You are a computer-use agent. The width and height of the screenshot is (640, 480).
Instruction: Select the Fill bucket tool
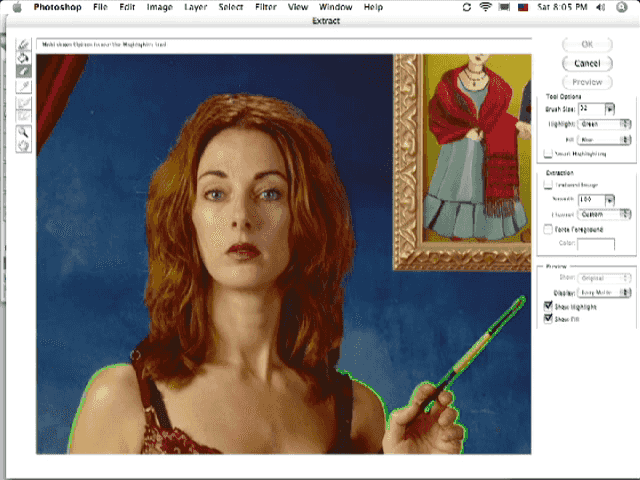tap(24, 58)
